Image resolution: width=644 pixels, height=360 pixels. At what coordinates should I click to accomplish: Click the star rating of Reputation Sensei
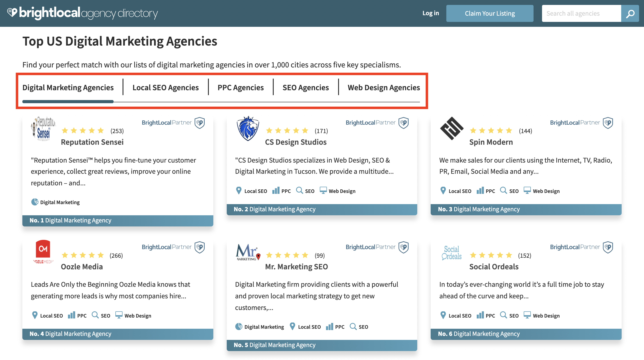tap(83, 131)
